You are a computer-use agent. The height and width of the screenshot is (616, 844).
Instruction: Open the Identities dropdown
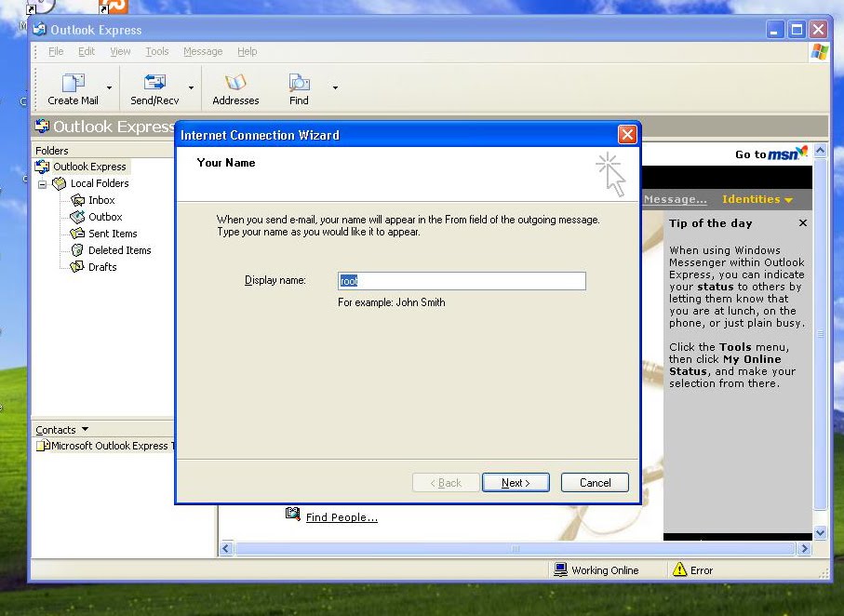(757, 199)
